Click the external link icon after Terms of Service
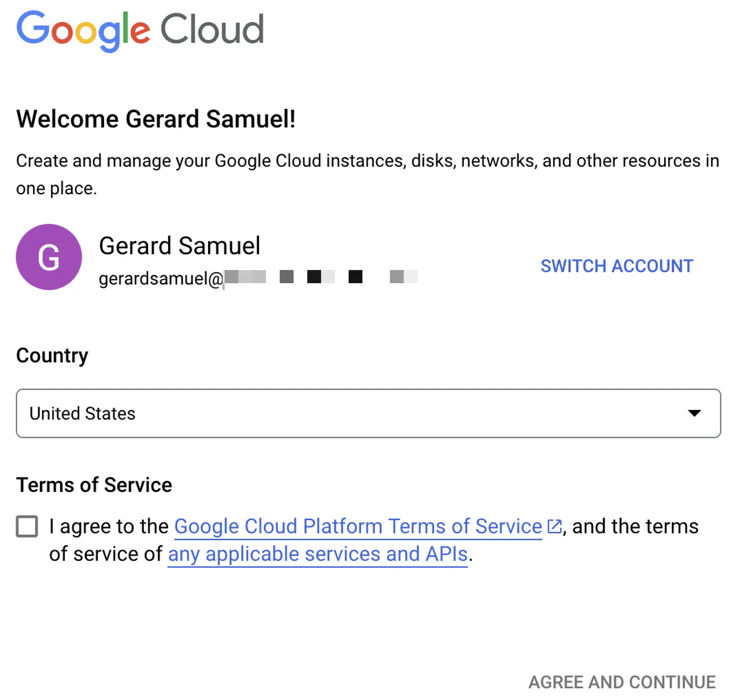The image size is (740, 700). pos(554,527)
